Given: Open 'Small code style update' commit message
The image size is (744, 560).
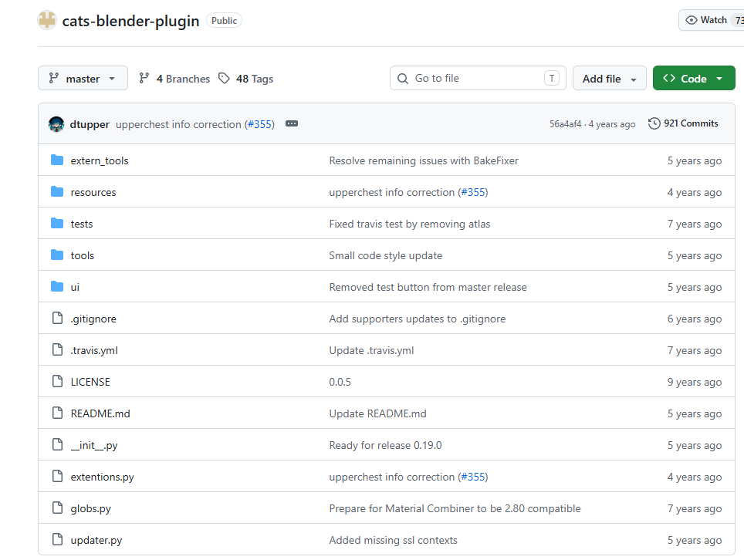Looking at the screenshot, I should point(386,255).
